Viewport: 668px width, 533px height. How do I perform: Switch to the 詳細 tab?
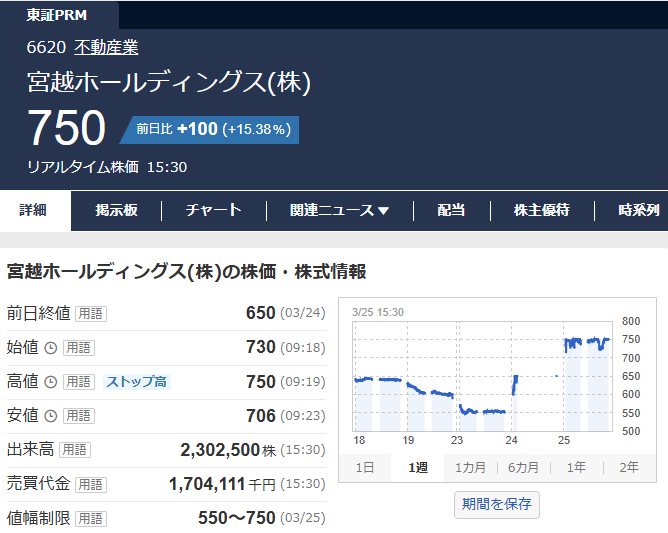[33, 210]
